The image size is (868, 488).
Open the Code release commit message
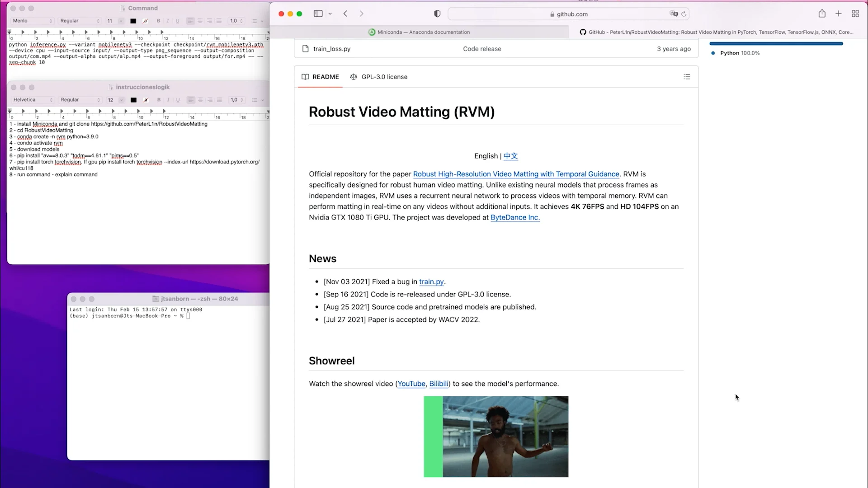[x=482, y=49]
